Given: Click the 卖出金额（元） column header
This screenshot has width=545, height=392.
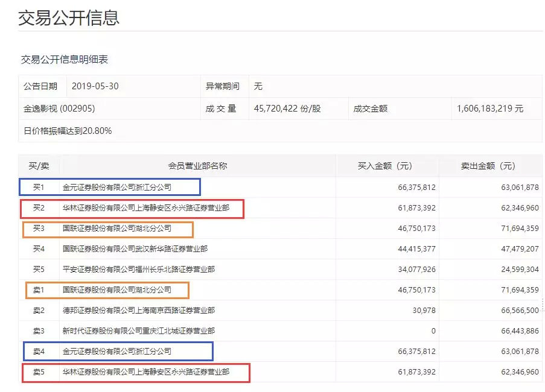Looking at the screenshot, I should [489, 166].
